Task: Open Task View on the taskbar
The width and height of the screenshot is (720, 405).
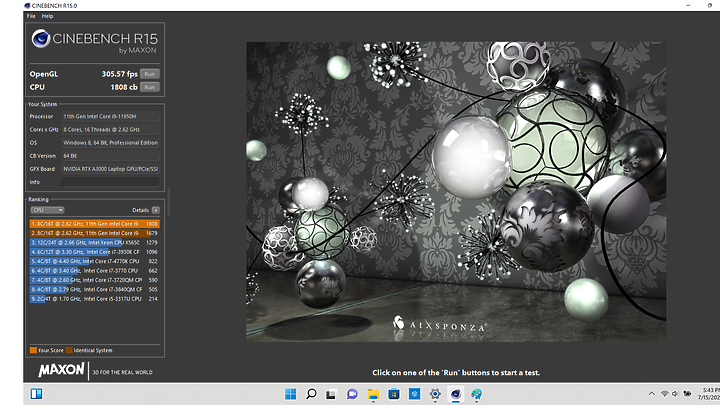Action: click(331, 394)
